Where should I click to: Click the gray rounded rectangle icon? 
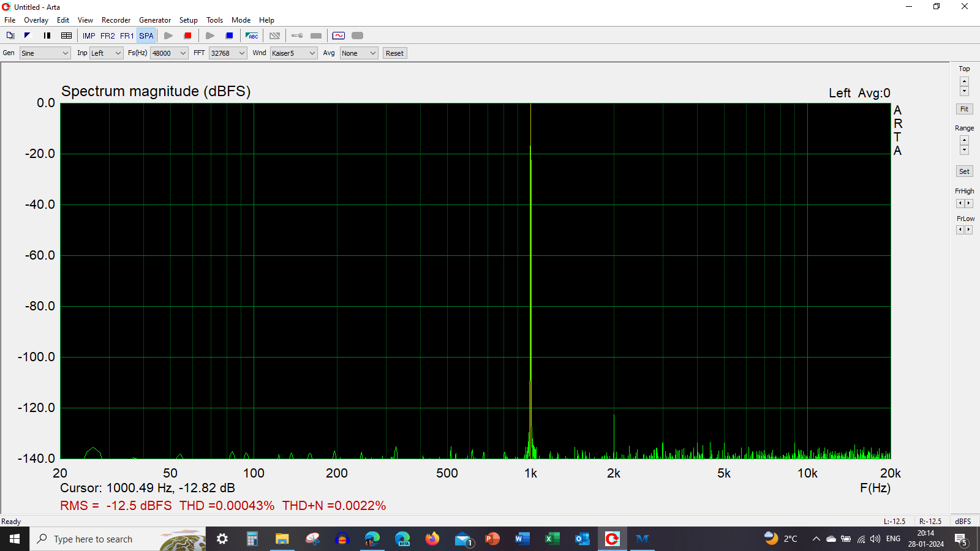click(x=358, y=36)
